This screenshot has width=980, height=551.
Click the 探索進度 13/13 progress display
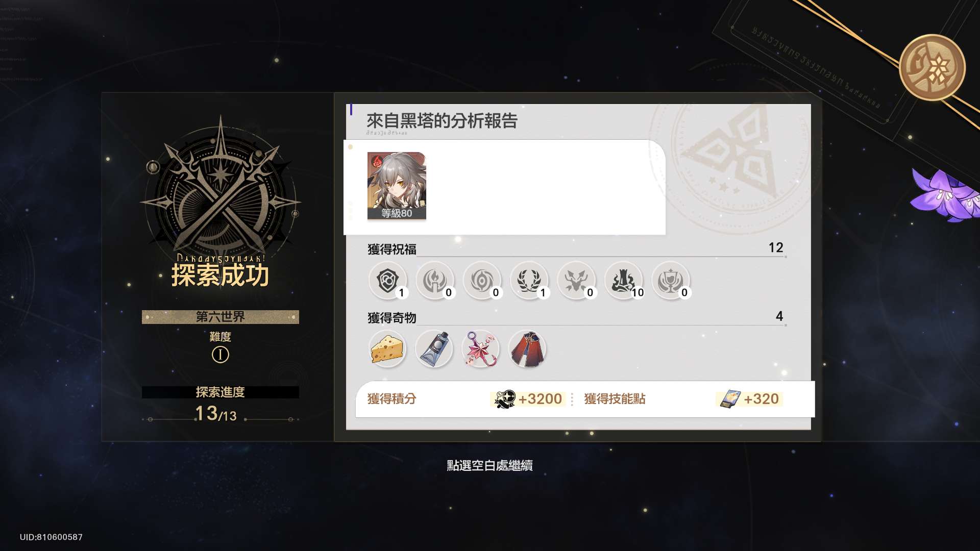tap(220, 405)
